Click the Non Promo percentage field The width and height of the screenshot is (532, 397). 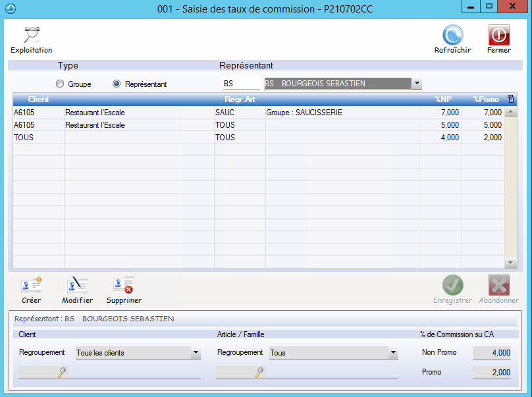[x=492, y=353]
